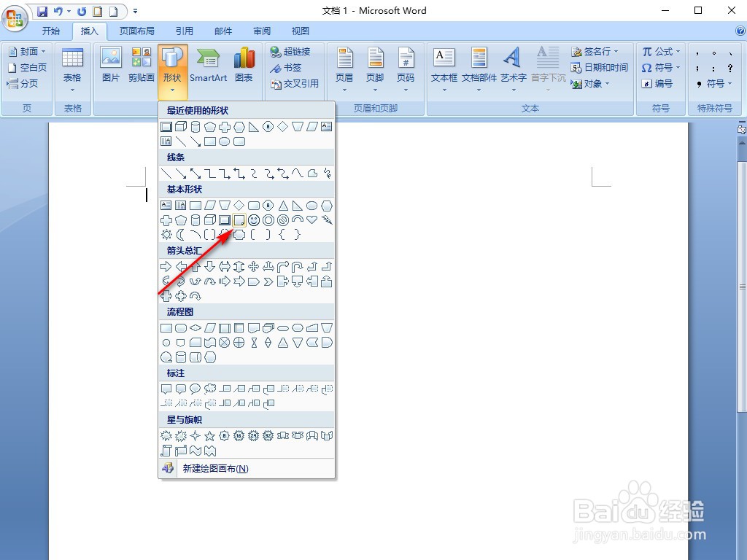
Task: Pick the isosceles triangle basic shape
Action: (283, 206)
